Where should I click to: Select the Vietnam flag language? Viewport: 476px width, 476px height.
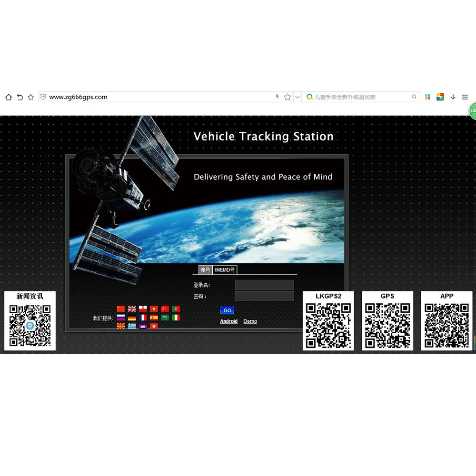154,309
